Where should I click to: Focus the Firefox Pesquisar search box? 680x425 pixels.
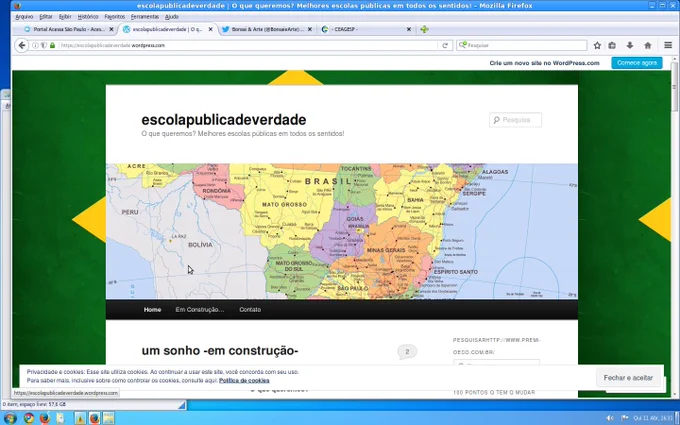(522, 45)
